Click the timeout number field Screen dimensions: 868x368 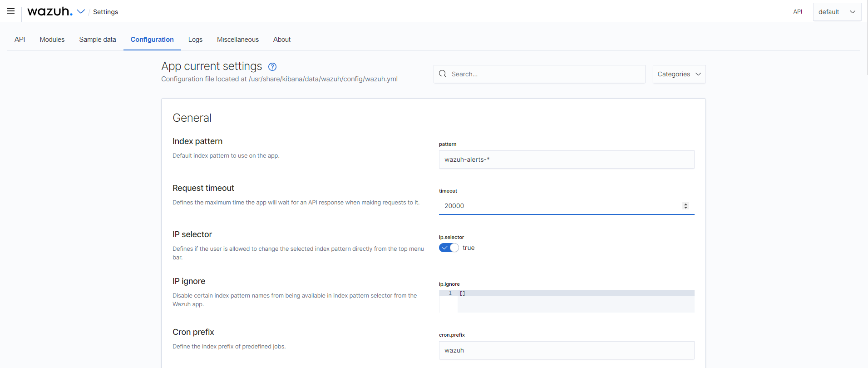[567, 206]
